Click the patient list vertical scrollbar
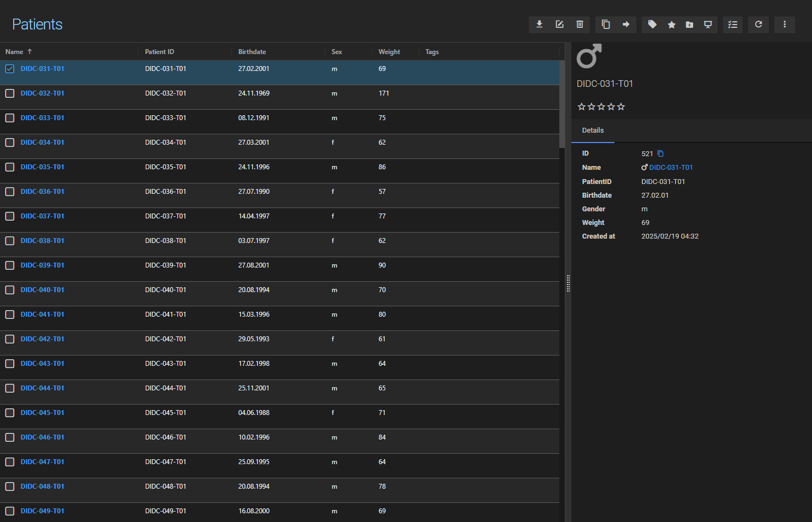Viewport: 812px width, 522px height. pos(562,104)
